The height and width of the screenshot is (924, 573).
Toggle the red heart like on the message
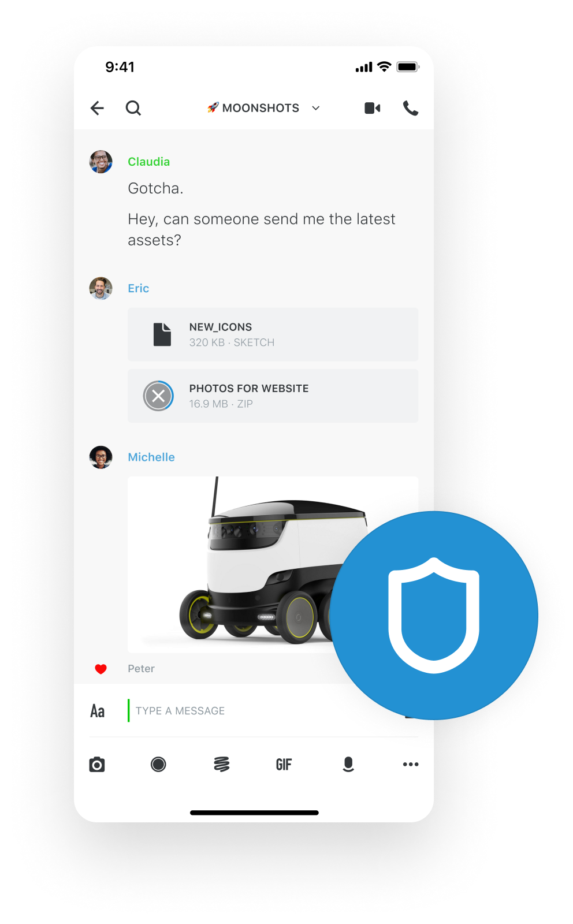[101, 669]
